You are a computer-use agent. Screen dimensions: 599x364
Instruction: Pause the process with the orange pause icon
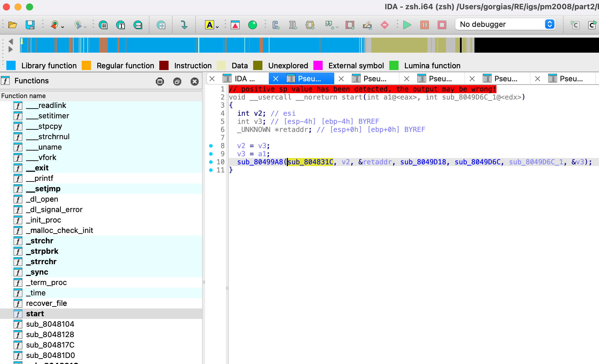(x=425, y=25)
